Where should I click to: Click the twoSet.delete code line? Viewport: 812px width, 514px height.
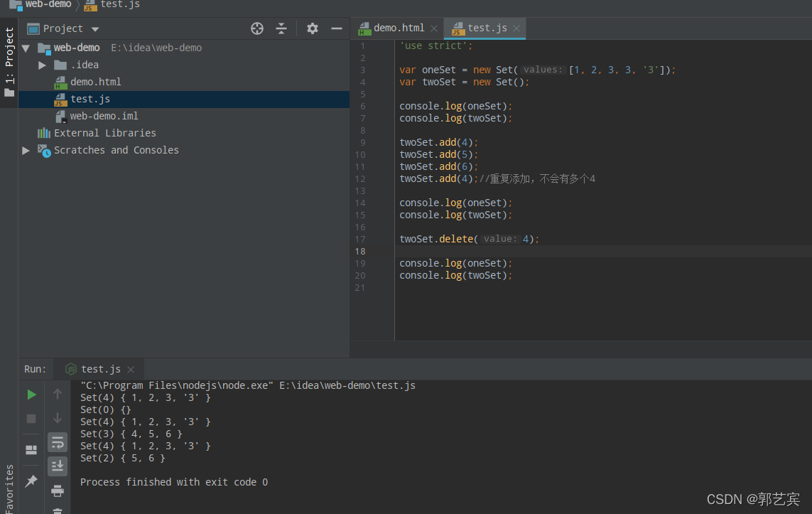pyautogui.click(x=469, y=239)
